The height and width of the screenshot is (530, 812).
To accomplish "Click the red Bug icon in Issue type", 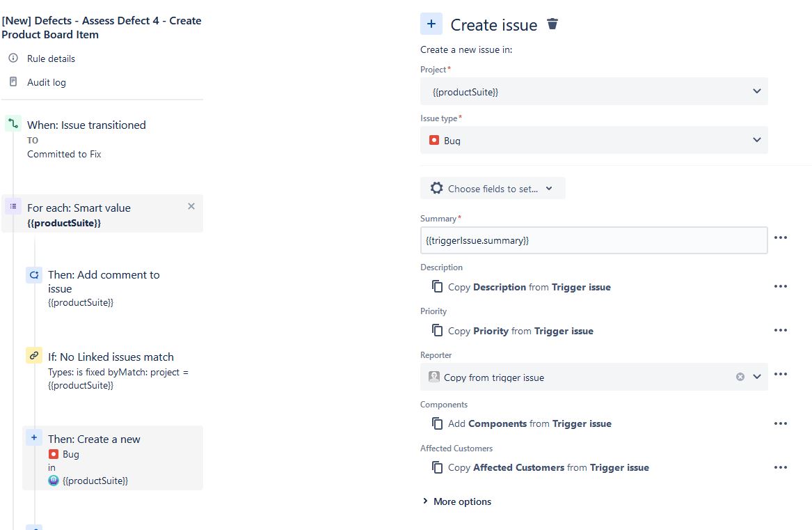I will (434, 140).
